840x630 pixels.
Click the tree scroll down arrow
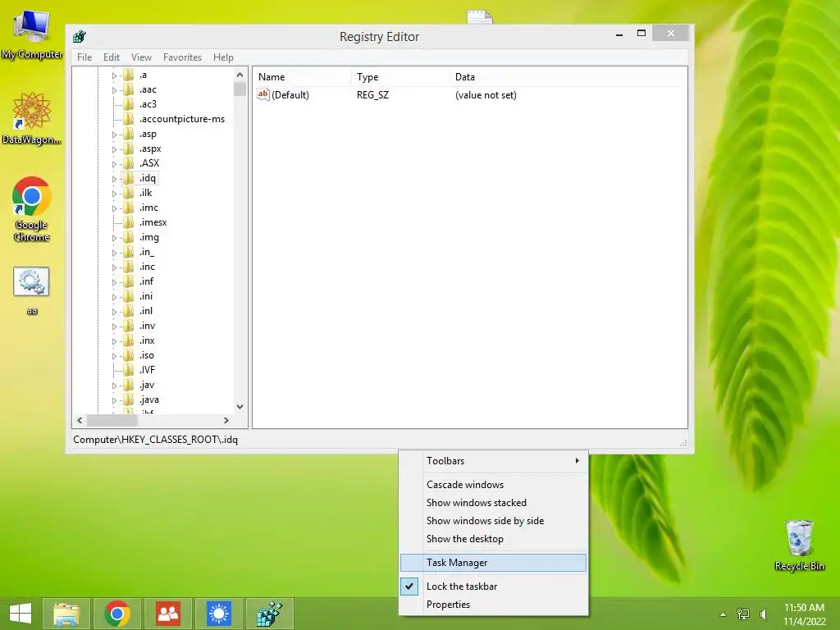[240, 407]
